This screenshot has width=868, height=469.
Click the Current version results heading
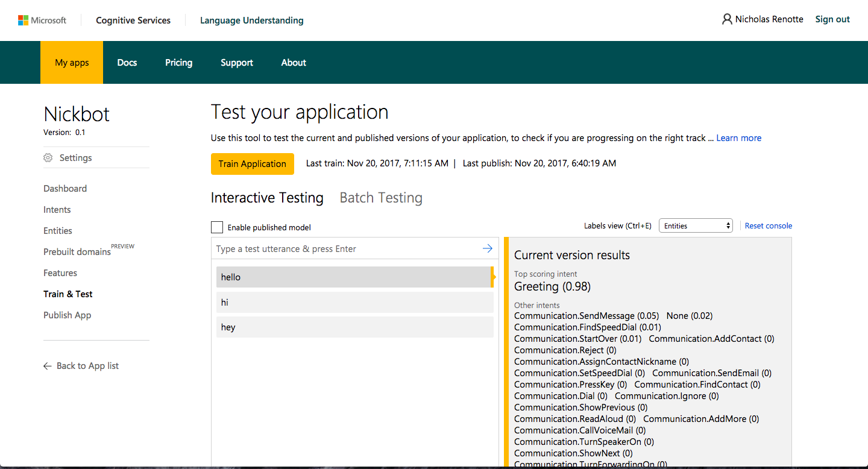click(572, 255)
